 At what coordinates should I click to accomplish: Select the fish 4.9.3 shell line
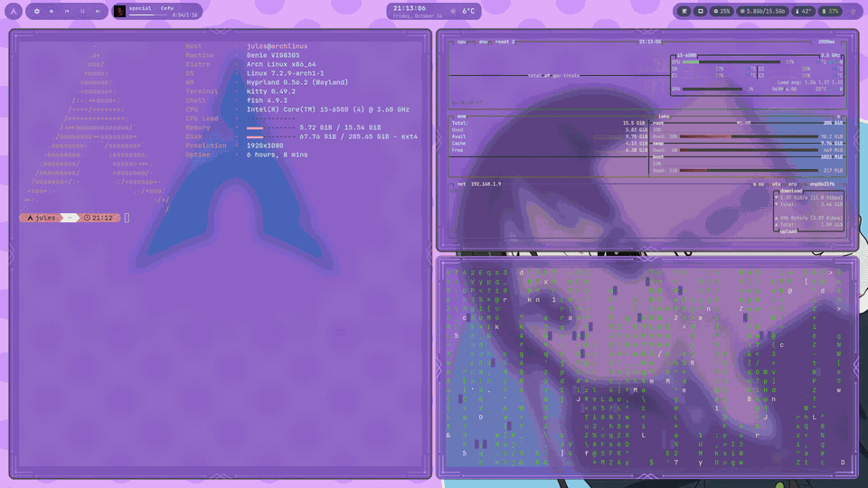click(267, 100)
